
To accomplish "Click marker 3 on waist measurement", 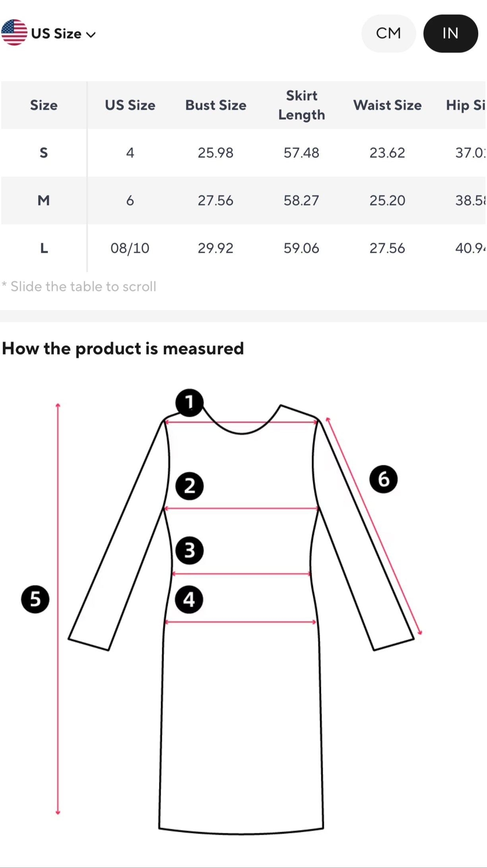I will (x=189, y=550).
